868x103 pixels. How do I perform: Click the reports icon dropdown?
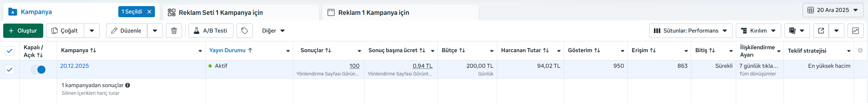797,31
